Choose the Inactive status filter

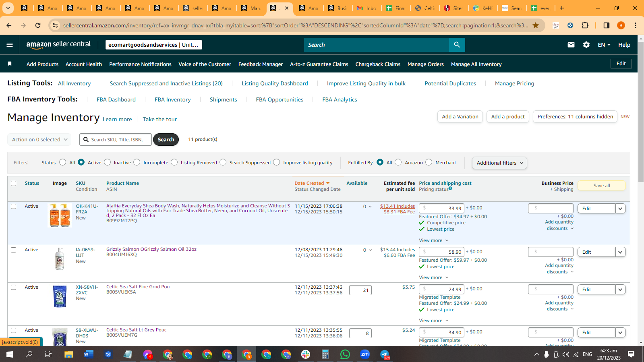108,162
